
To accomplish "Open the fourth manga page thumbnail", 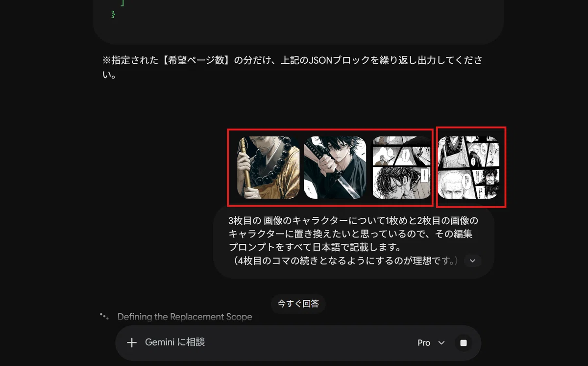I will (x=468, y=168).
